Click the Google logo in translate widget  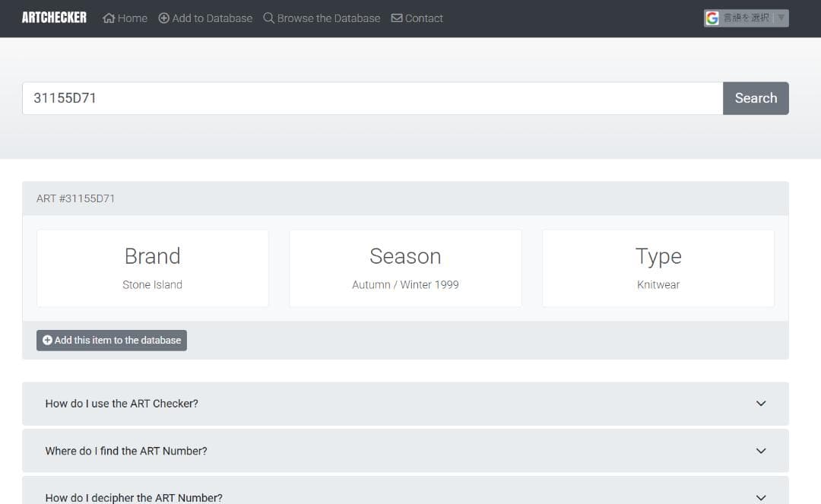(712, 18)
